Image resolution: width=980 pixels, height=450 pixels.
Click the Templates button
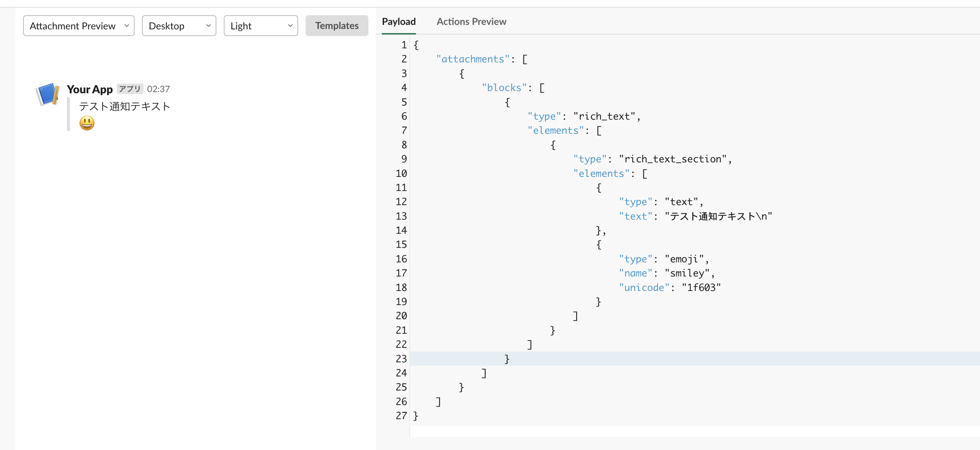click(x=337, y=26)
